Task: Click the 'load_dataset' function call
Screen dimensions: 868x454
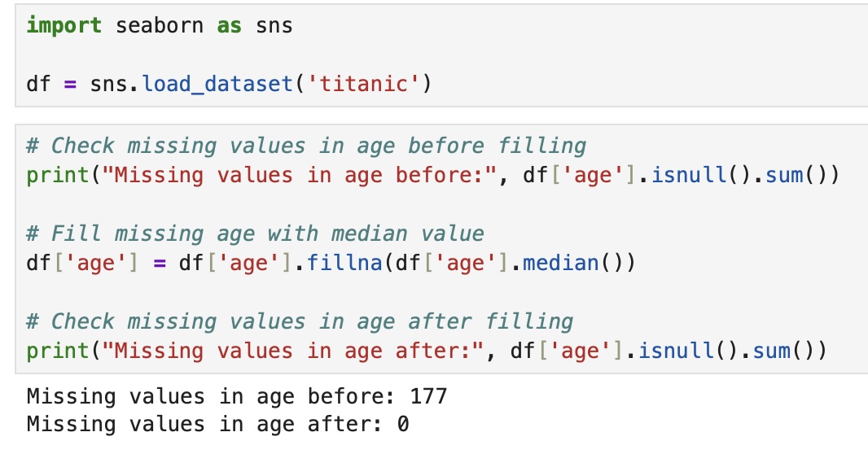Action: tap(217, 84)
